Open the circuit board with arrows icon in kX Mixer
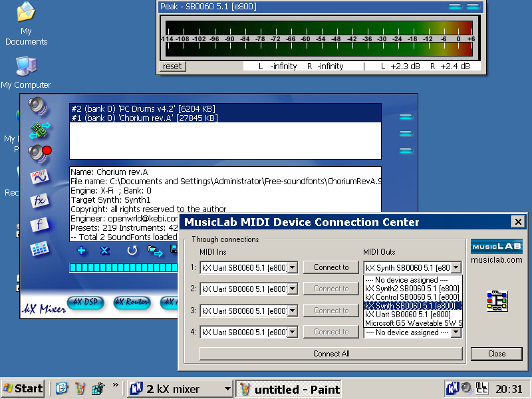The height and width of the screenshot is (399, 532). click(40, 130)
